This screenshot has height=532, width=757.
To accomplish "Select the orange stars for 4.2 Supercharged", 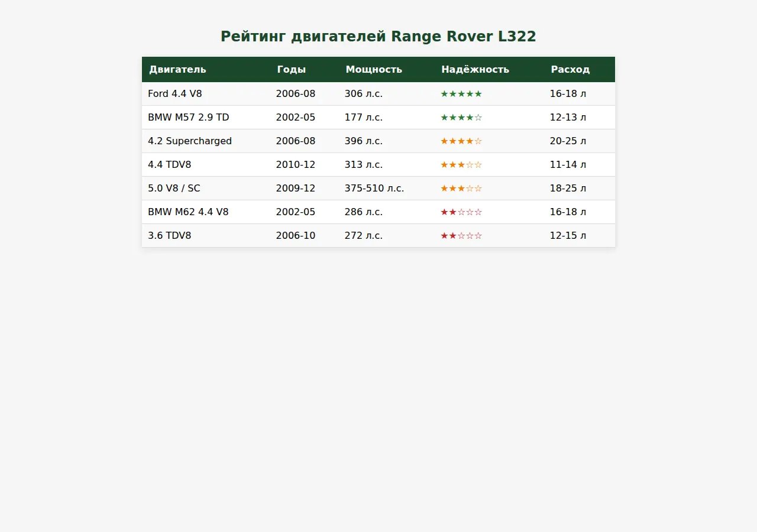I will tap(461, 141).
